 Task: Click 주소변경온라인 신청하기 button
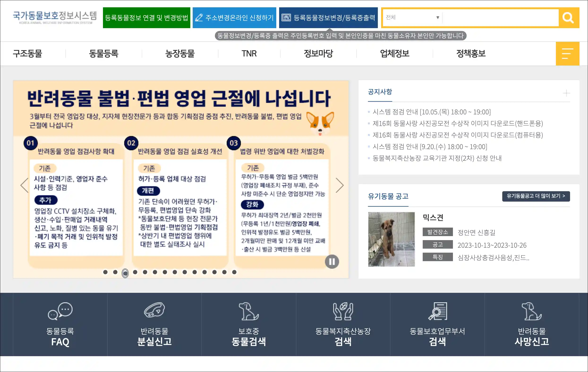click(234, 17)
